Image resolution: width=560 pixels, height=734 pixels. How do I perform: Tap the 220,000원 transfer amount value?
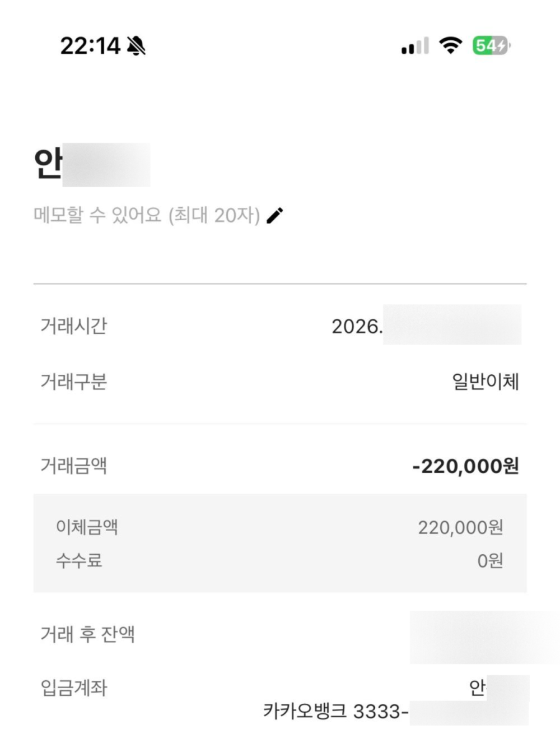460,527
